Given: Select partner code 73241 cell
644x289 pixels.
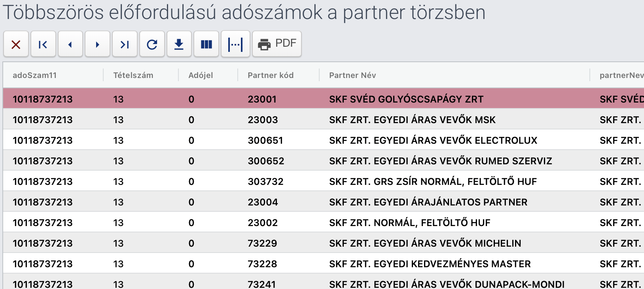Looking at the screenshot, I should (x=261, y=284).
